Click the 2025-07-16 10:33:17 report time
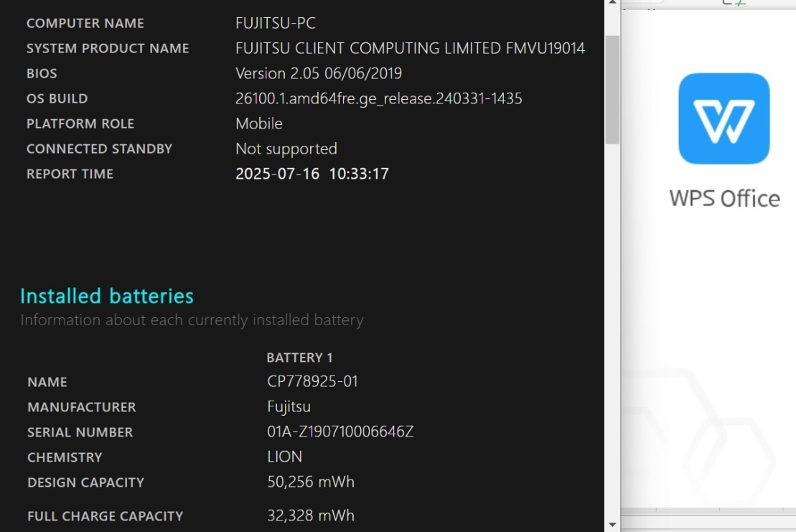Screen dimensions: 796x532 312,174
